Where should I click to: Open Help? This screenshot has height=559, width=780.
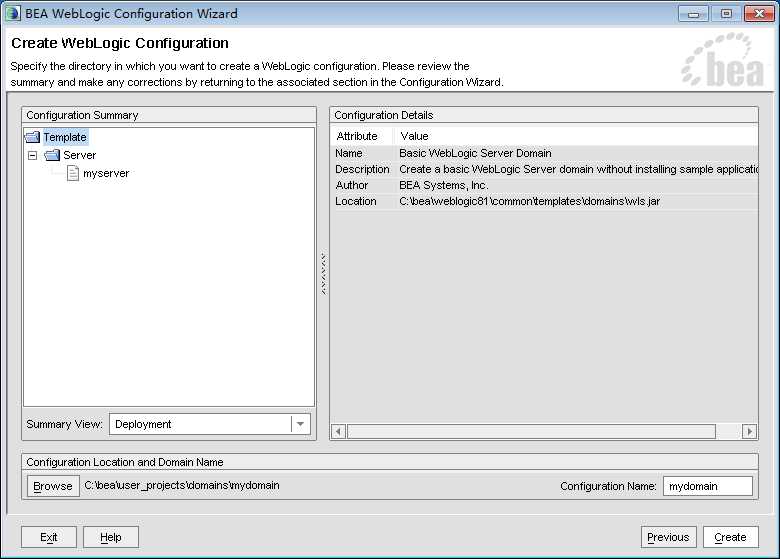[110, 537]
